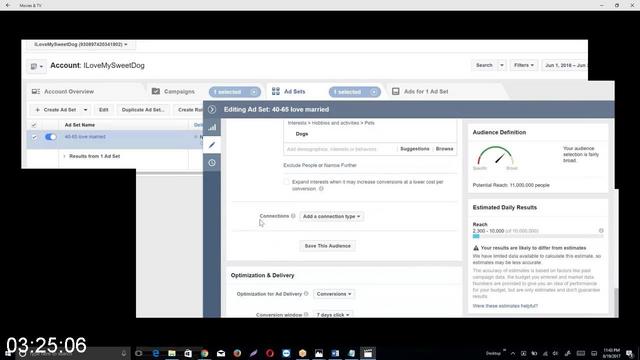Image resolution: width=640 pixels, height=360 pixels.
Task: Open Microsoft Edge from the taskbar
Action: click(156, 353)
